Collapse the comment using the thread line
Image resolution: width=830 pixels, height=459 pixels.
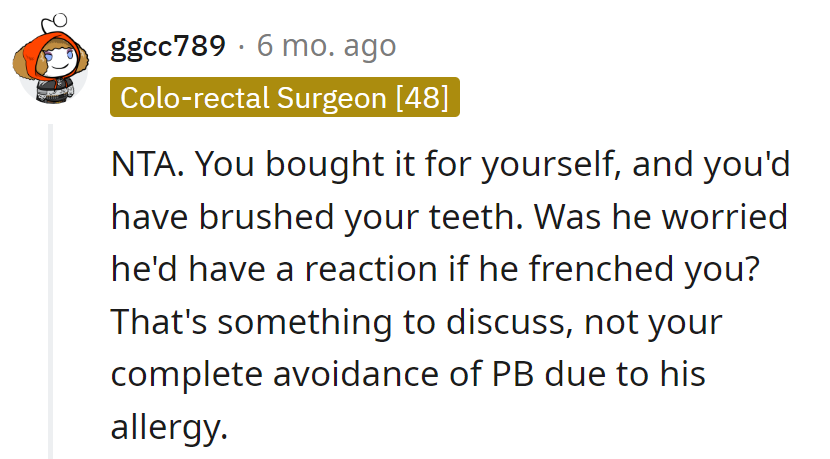click(x=52, y=290)
